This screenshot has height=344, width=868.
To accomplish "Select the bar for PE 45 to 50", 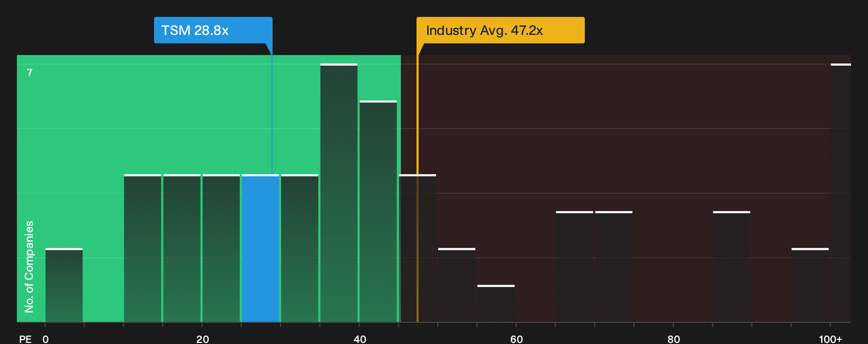I will (418, 248).
